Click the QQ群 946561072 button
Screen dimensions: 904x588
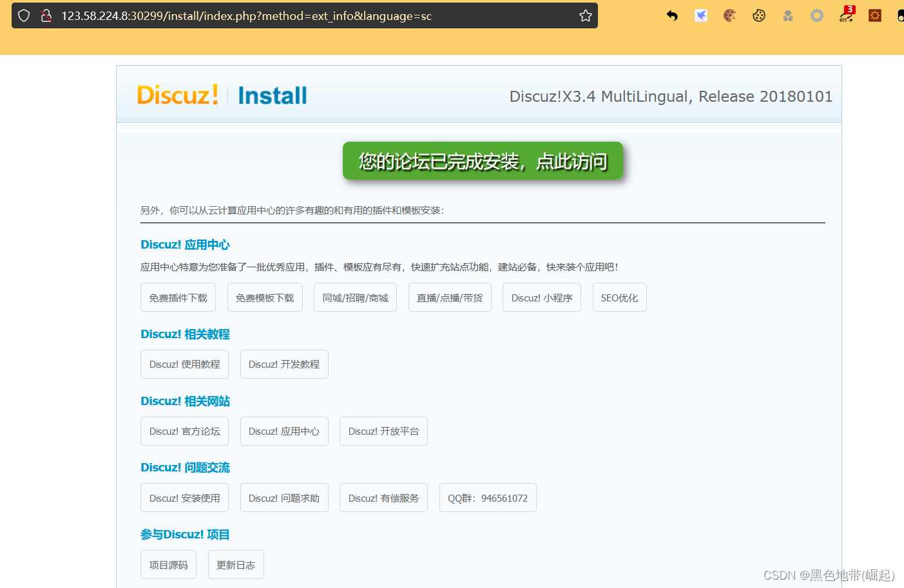pos(488,497)
